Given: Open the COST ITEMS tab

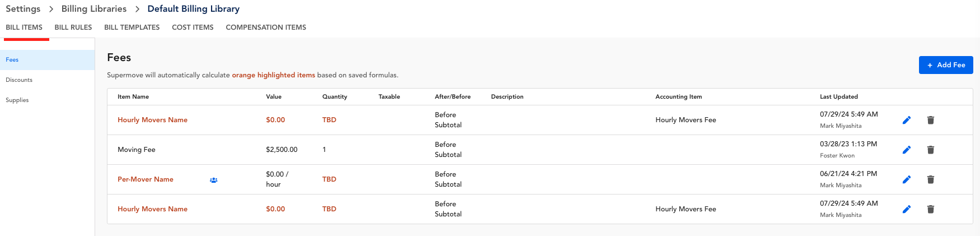Looking at the screenshot, I should pos(193,27).
